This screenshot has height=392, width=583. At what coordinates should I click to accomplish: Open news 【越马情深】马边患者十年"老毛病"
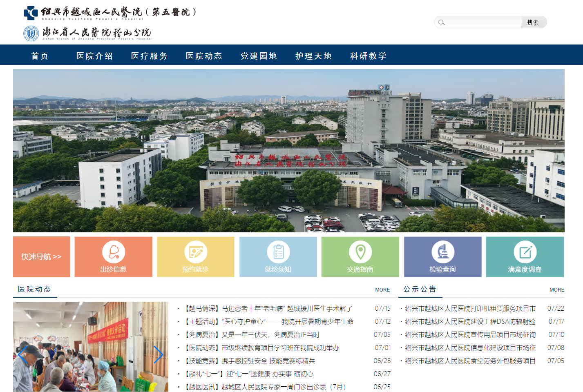(268, 309)
